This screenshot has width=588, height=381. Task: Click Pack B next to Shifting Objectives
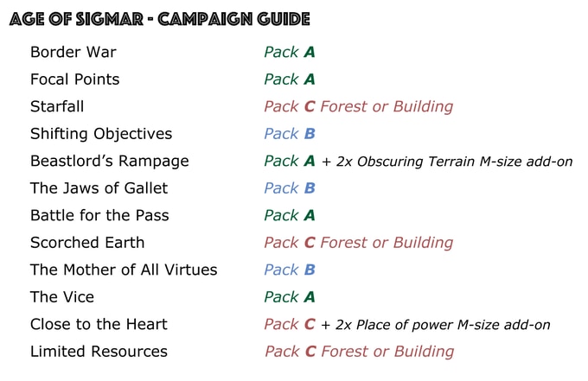(290, 134)
